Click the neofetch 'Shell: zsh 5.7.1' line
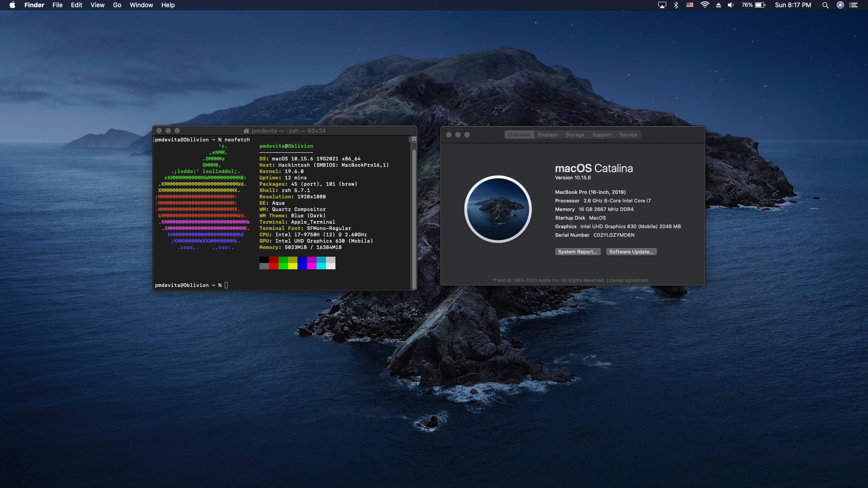The height and width of the screenshot is (488, 868). tap(285, 190)
